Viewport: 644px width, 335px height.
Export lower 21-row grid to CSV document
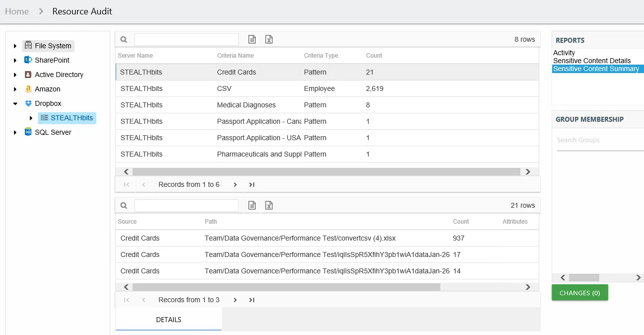click(252, 205)
